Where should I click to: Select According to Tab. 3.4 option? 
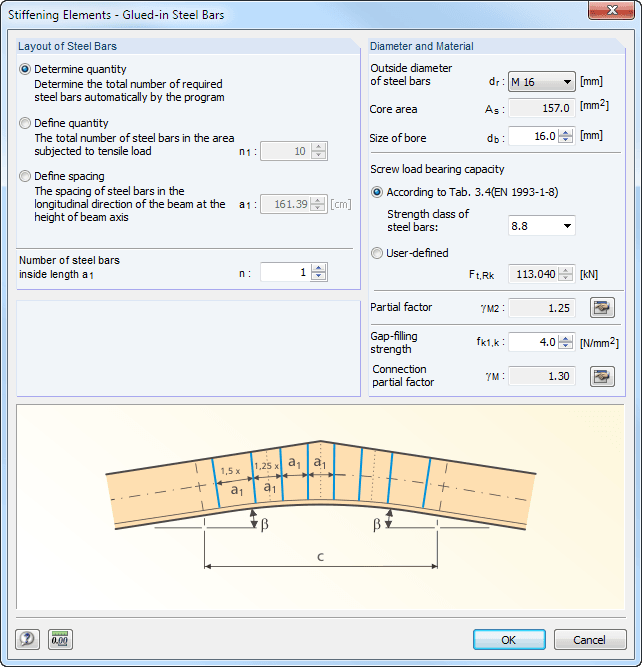[x=377, y=192]
